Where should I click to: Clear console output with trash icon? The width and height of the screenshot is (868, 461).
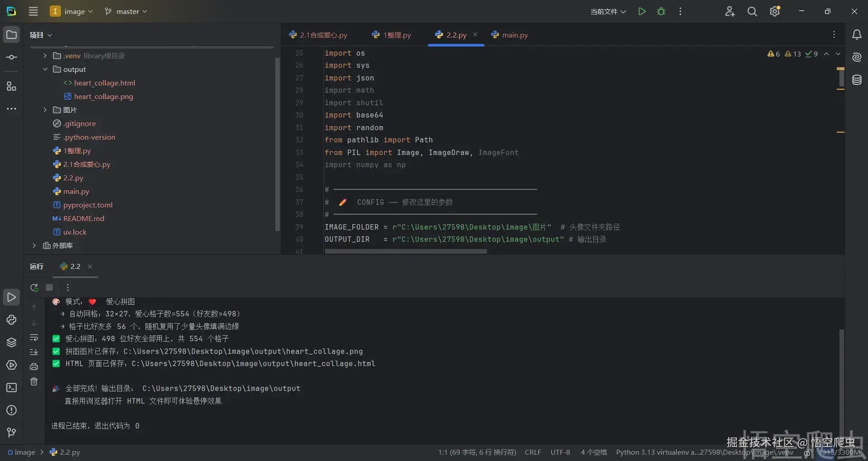[34, 381]
